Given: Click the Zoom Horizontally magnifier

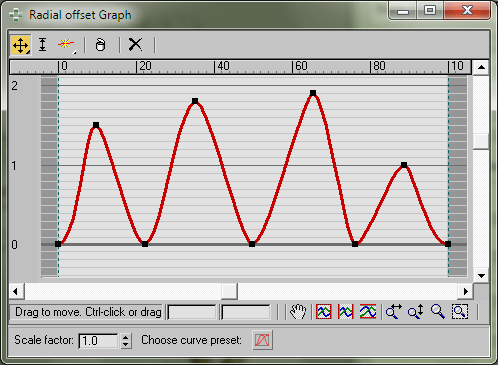Looking at the screenshot, I should coord(394,312).
